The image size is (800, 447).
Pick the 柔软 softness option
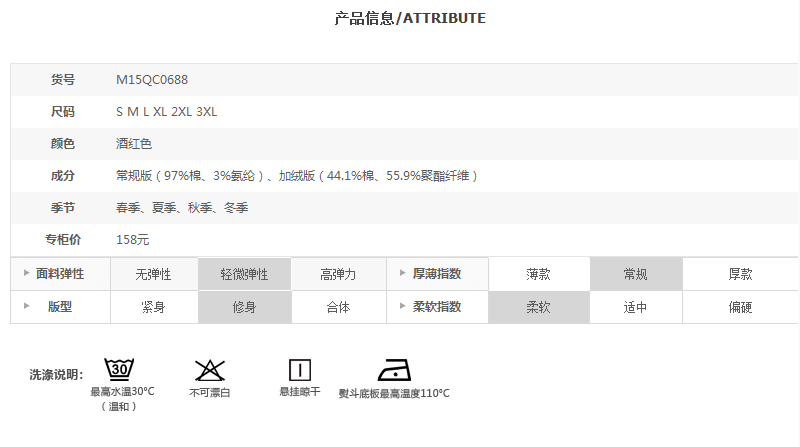tap(538, 307)
